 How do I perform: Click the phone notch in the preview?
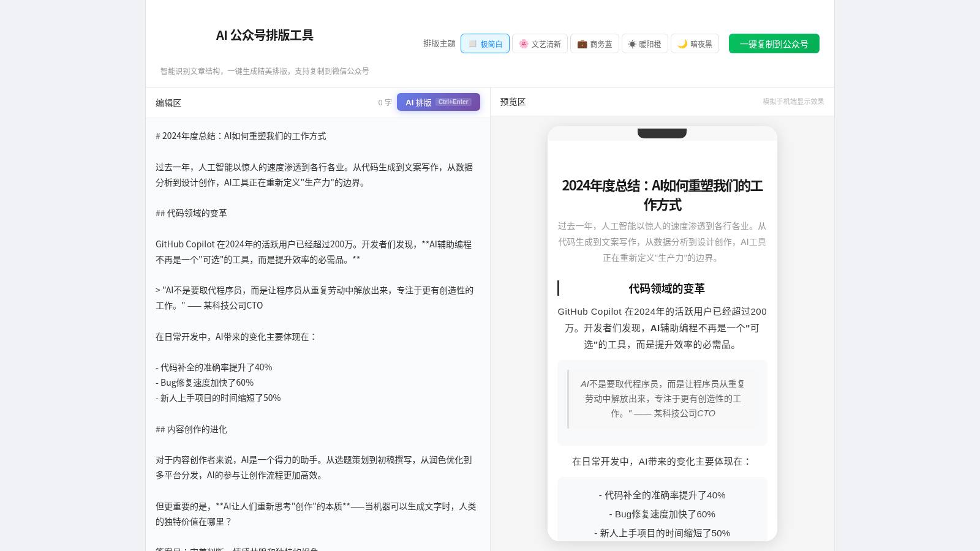662,133
